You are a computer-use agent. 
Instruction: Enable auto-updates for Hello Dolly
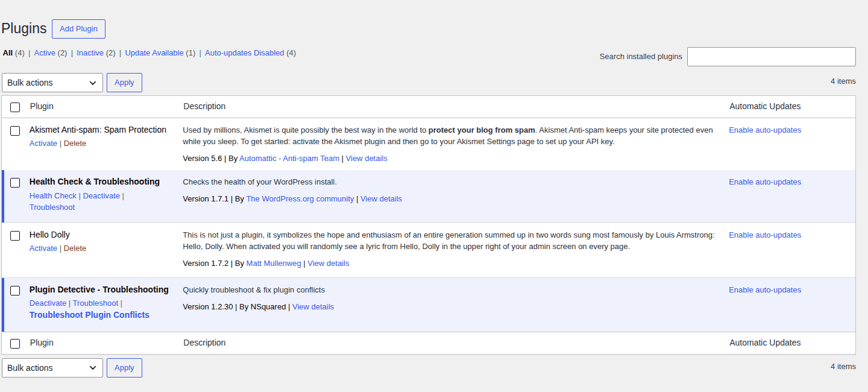pos(765,235)
